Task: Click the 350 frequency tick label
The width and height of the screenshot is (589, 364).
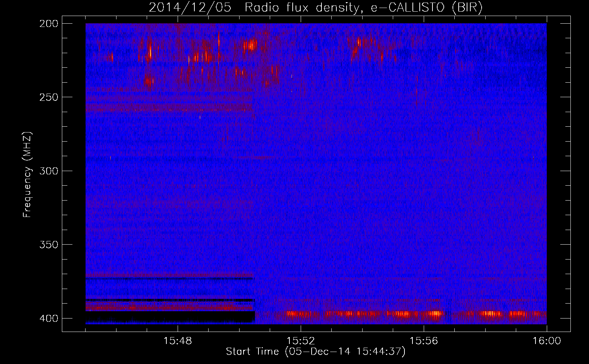Action: [x=48, y=245]
